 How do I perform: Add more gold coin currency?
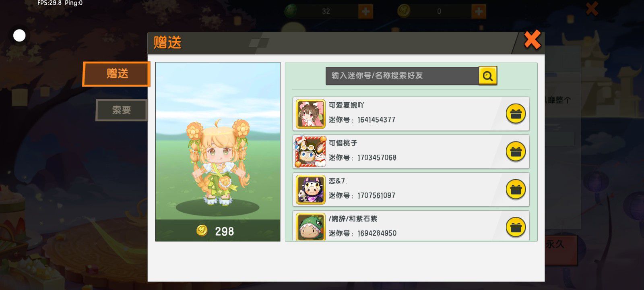pos(479,11)
